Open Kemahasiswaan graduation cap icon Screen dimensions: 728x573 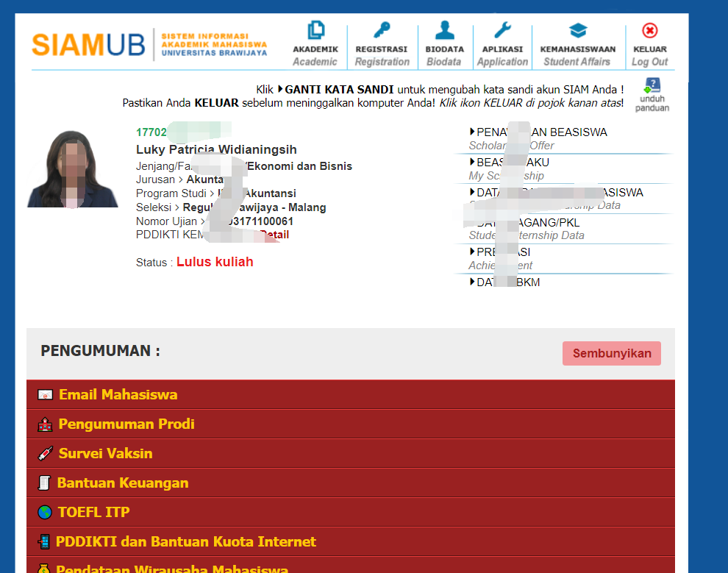[x=578, y=31]
